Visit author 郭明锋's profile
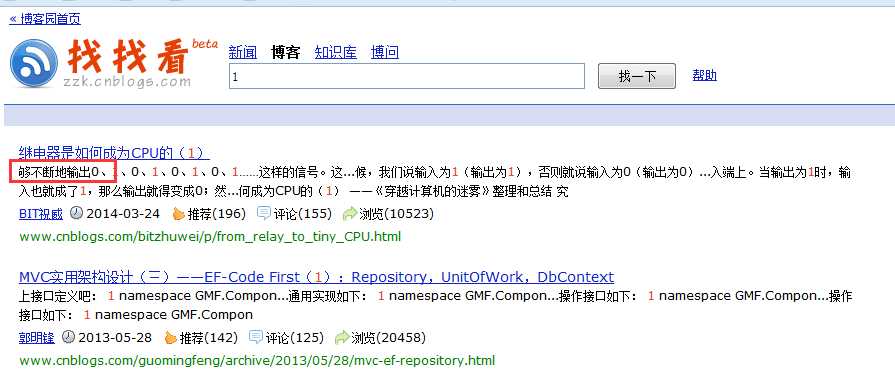Viewport: 895px width, 380px height. pyautogui.click(x=37, y=338)
